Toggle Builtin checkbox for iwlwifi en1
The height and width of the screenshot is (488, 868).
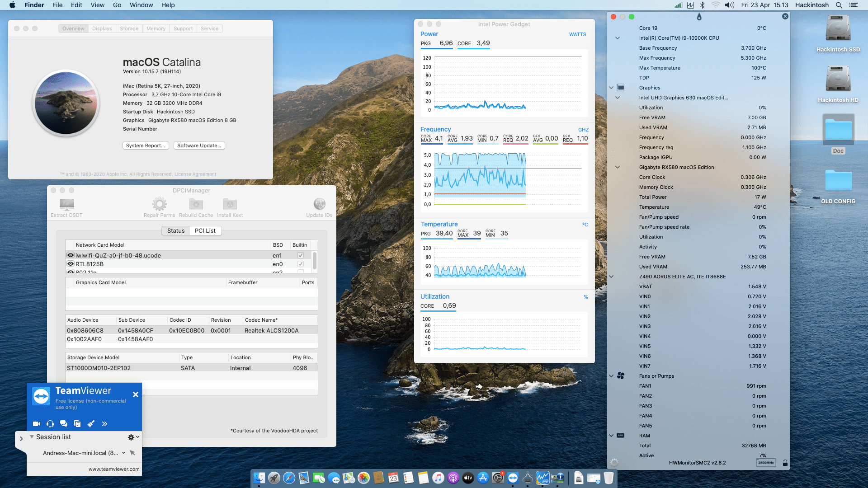(x=301, y=255)
